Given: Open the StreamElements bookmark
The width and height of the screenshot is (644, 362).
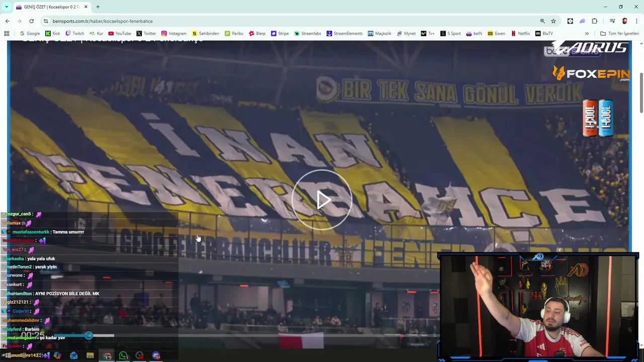Looking at the screenshot, I should tap(344, 34).
